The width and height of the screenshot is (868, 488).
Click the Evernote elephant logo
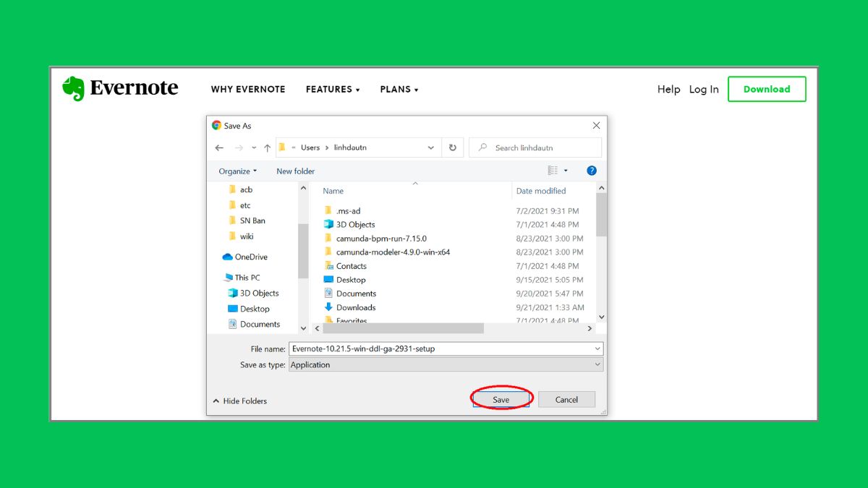coord(73,87)
